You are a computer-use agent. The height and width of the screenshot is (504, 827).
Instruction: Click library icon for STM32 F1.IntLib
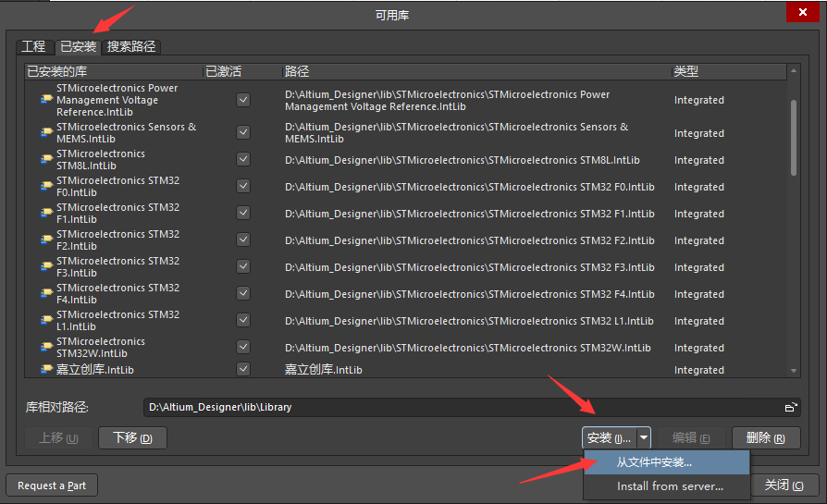point(47,213)
